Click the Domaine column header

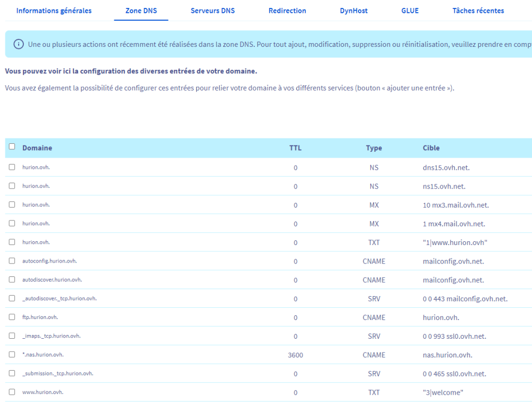pos(37,148)
